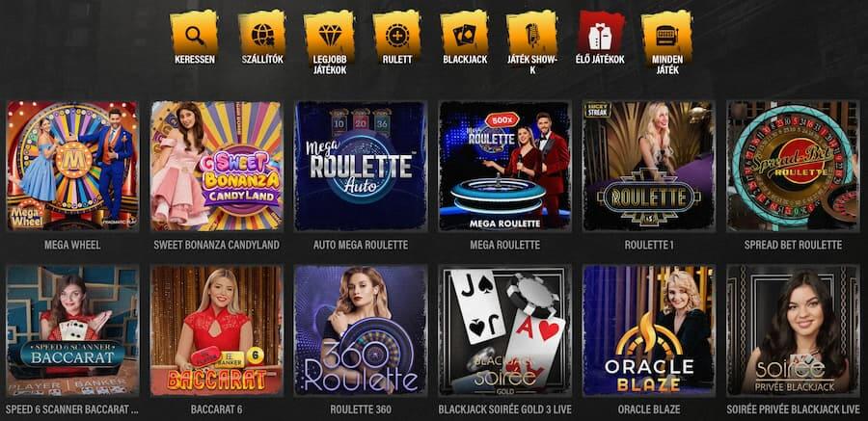
Task: Open the Rulett chip icon category
Action: 397,36
